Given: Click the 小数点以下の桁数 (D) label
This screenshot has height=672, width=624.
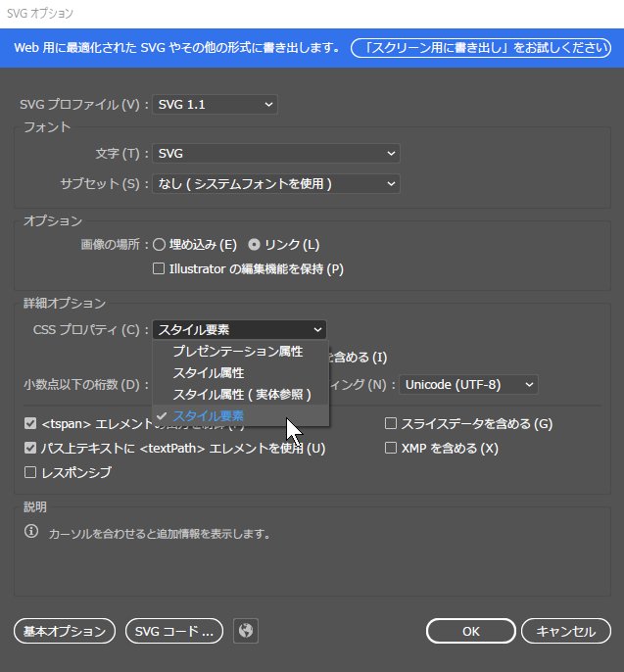Looking at the screenshot, I should coord(86,384).
